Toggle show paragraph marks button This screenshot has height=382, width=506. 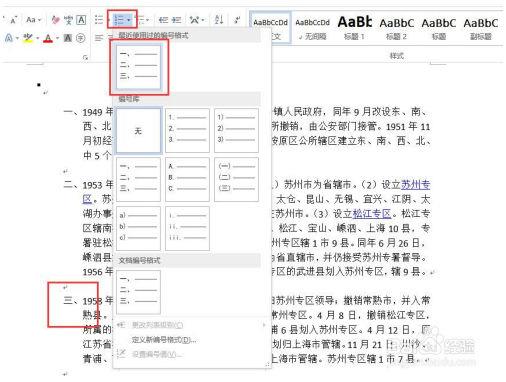coord(237,20)
